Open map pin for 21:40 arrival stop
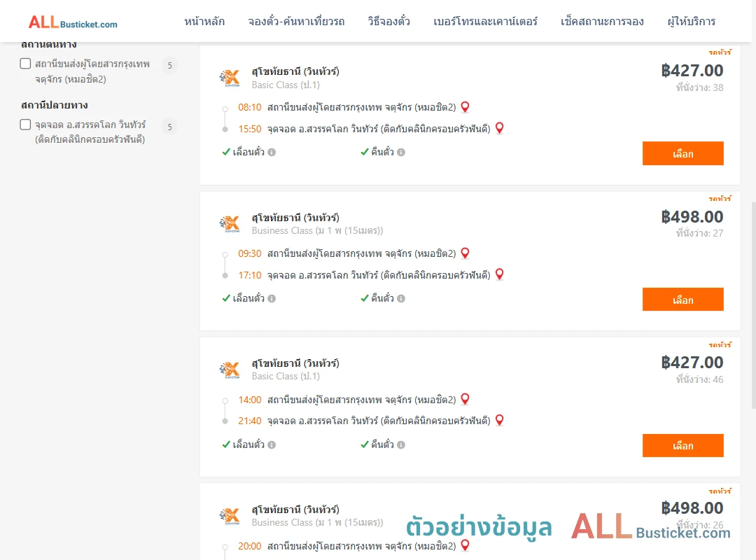Image resolution: width=756 pixels, height=560 pixels. pyautogui.click(x=500, y=420)
